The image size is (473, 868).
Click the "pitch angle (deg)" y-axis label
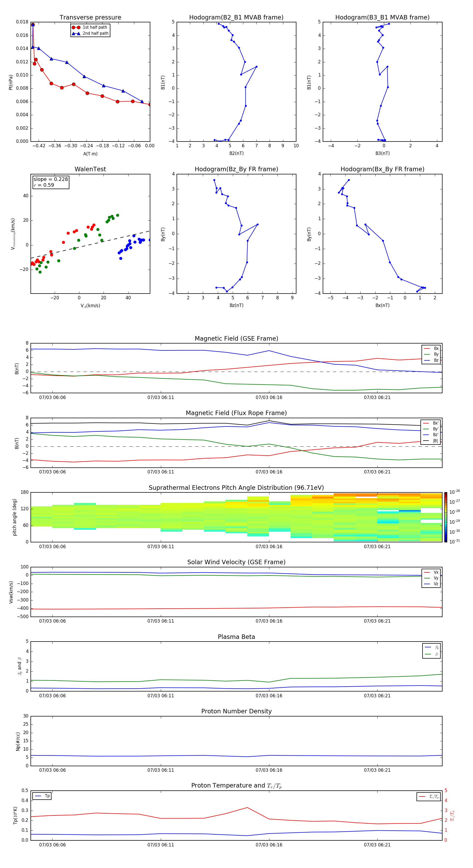[15, 517]
